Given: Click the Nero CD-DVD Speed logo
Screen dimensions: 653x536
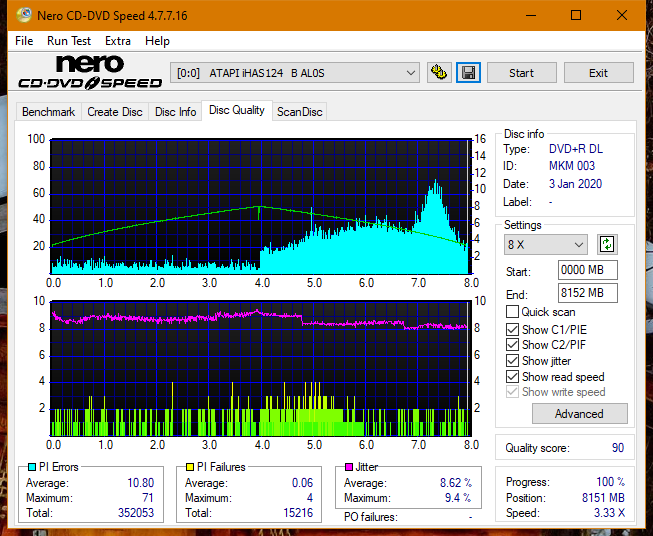Looking at the screenshot, I should (90, 73).
